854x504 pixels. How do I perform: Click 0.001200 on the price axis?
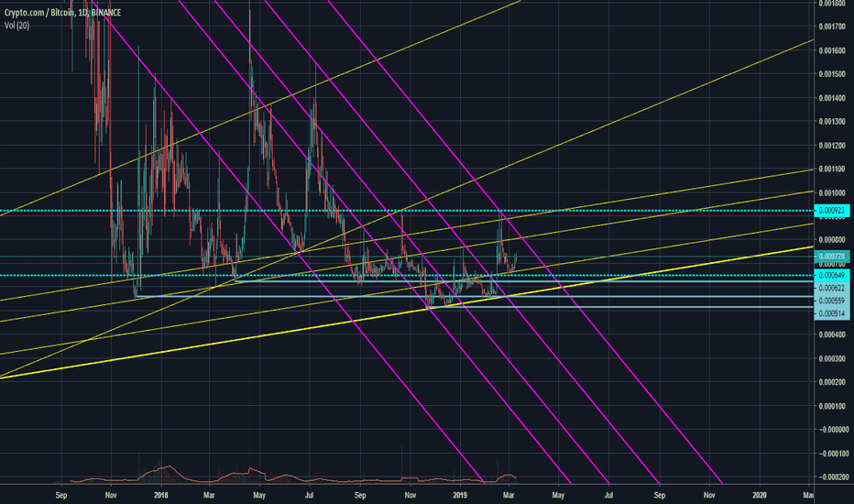[x=832, y=146]
